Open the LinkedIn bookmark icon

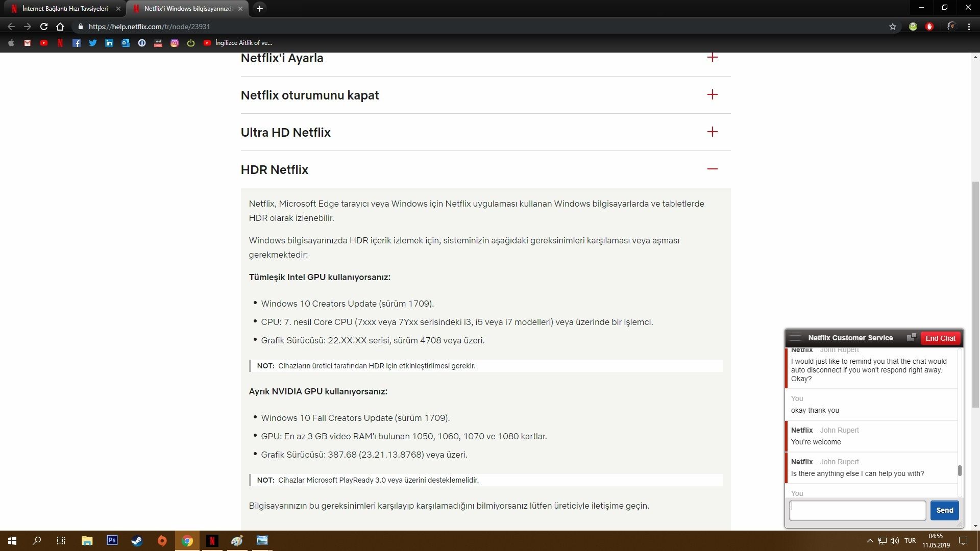(109, 43)
